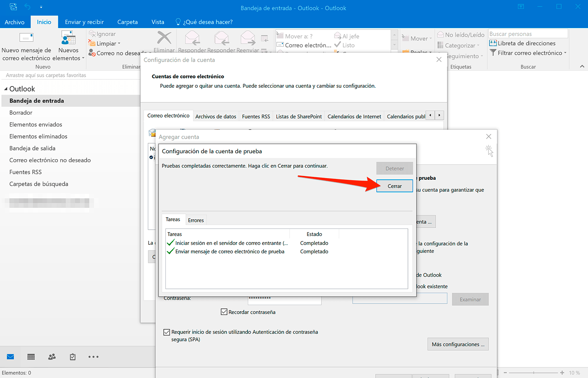Open the People view
This screenshot has height=378, width=588.
[x=51, y=357]
